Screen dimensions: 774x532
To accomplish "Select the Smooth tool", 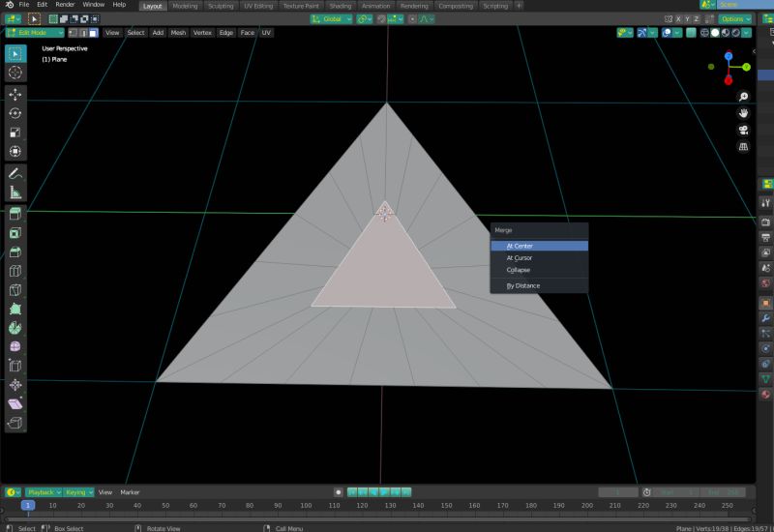I will [x=15, y=347].
